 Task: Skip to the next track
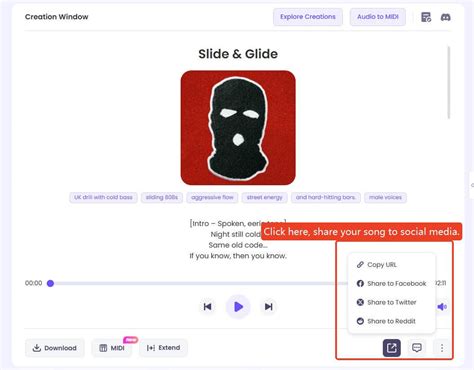pyautogui.click(x=269, y=307)
